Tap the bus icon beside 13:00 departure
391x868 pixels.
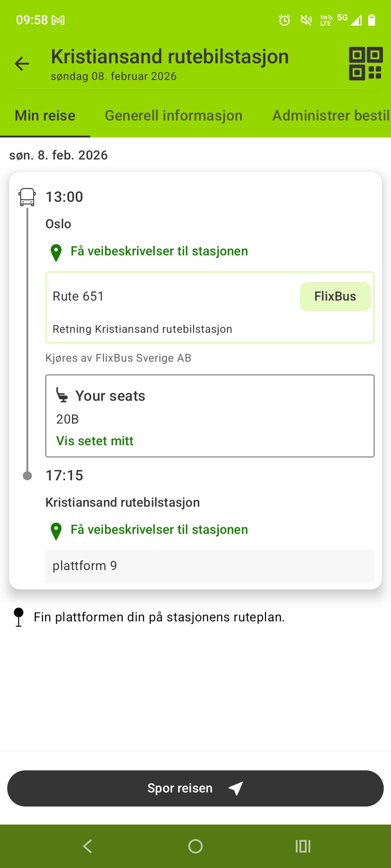pyautogui.click(x=27, y=197)
